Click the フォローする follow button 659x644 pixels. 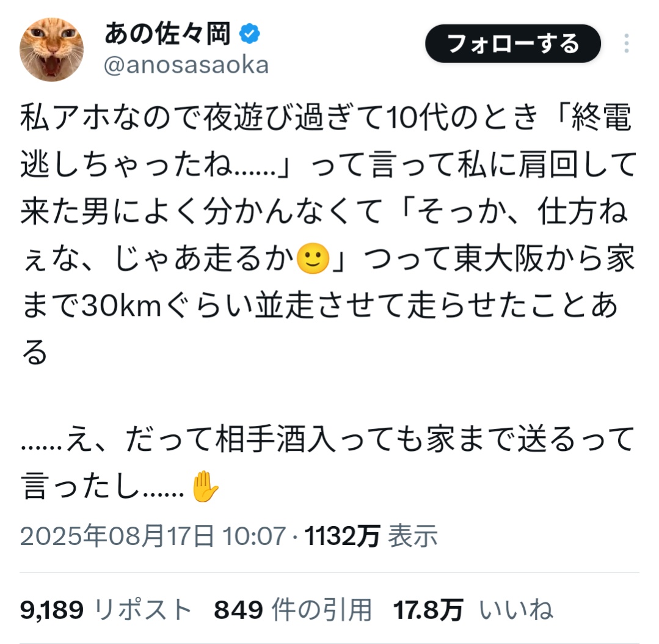click(513, 44)
